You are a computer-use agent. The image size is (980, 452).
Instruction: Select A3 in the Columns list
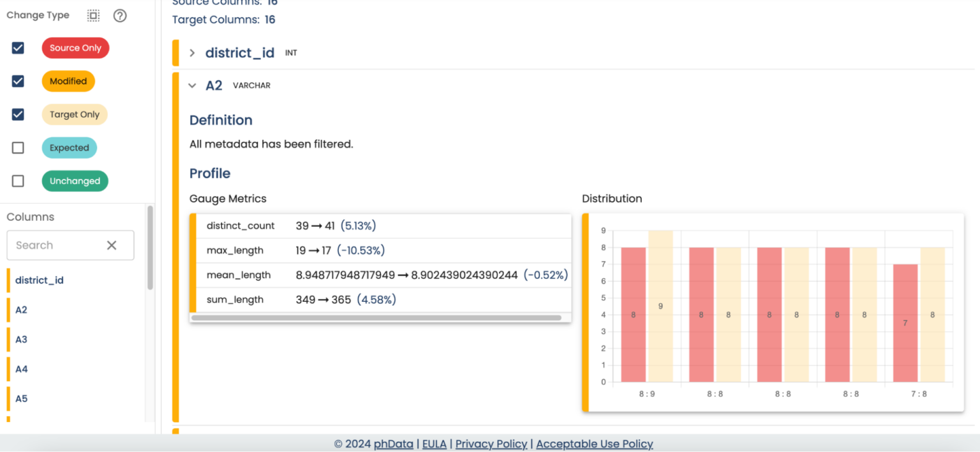tap(21, 339)
